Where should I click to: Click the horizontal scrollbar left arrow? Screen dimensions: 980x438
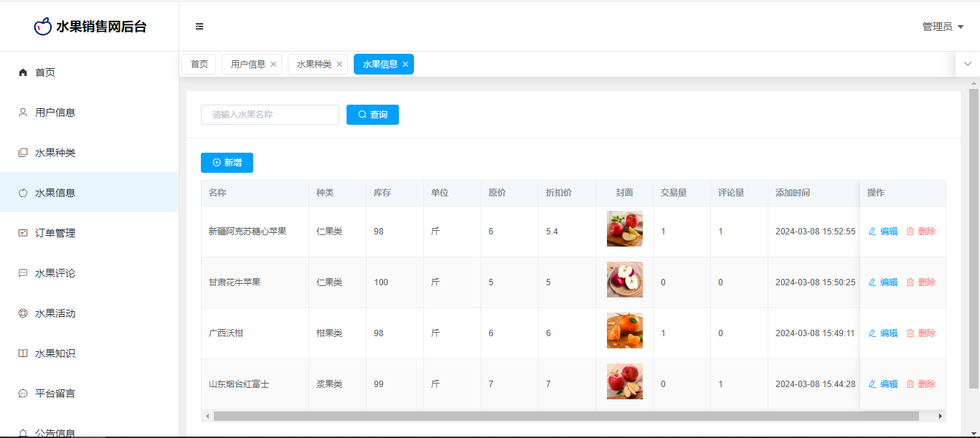coord(207,416)
